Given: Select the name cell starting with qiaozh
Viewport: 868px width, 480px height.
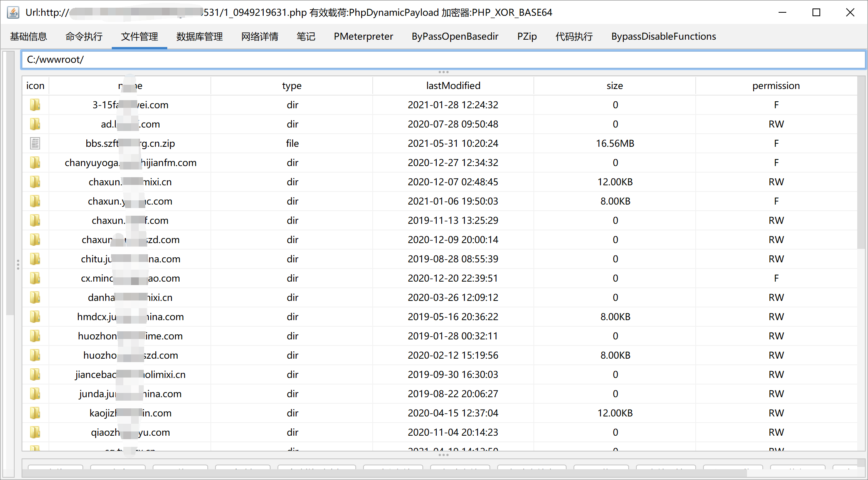Looking at the screenshot, I should [130, 432].
